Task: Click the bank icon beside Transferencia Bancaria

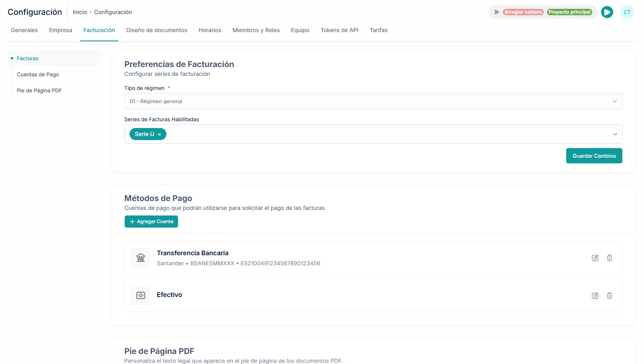Action: 141,258
